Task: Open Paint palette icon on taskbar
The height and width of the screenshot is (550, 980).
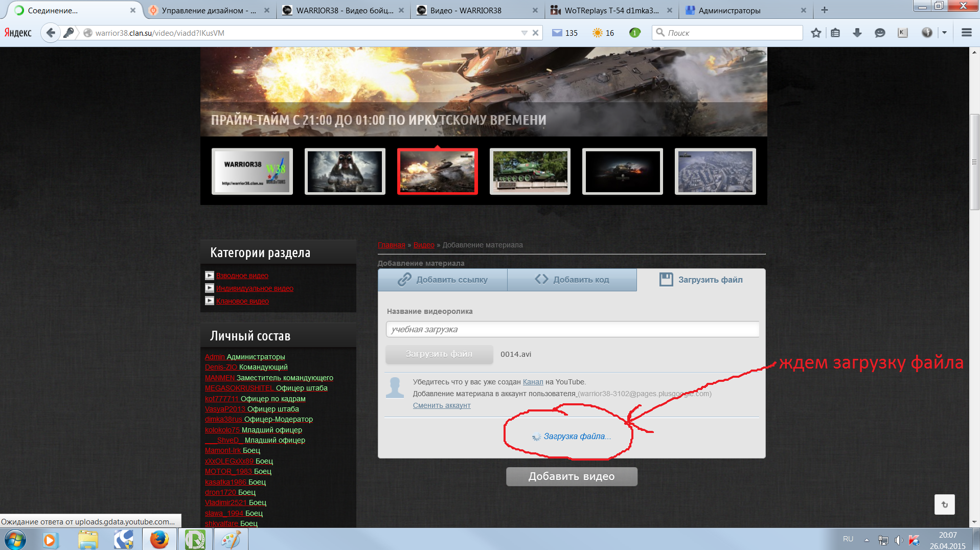Action: click(231, 540)
